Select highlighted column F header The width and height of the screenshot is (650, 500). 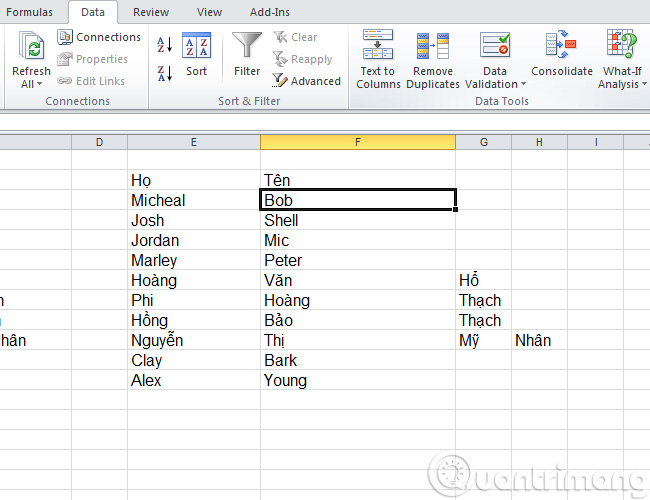[x=358, y=142]
